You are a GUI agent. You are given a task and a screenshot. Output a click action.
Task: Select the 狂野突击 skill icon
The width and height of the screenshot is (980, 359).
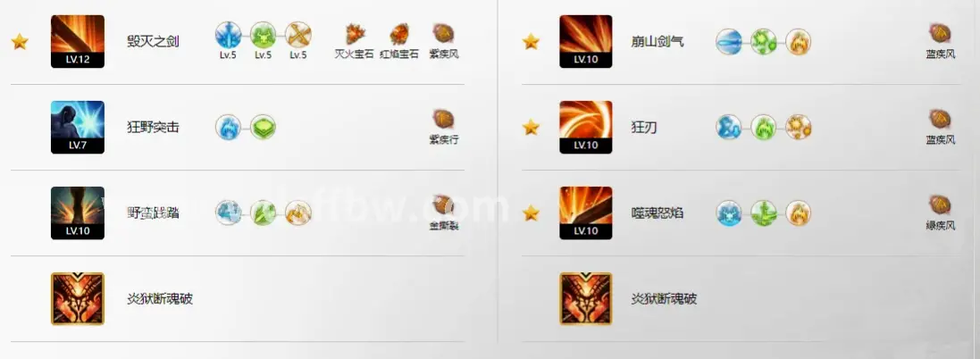[x=78, y=128]
